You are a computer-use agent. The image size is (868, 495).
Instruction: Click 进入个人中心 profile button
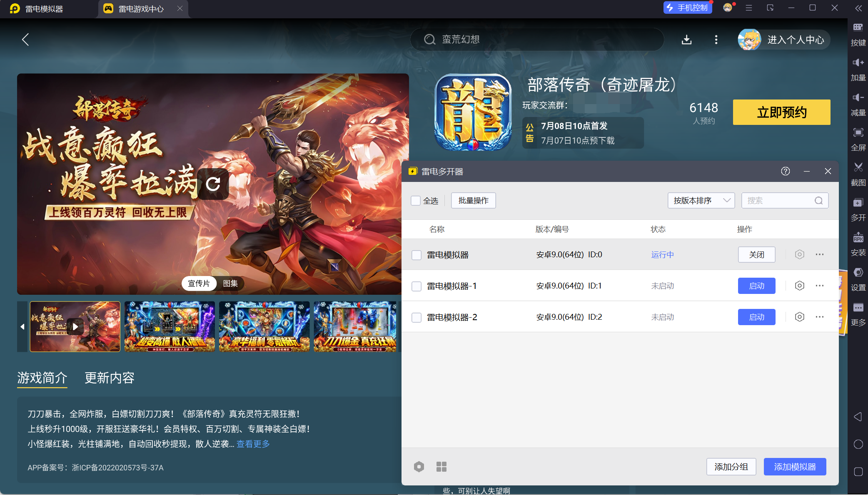(784, 40)
